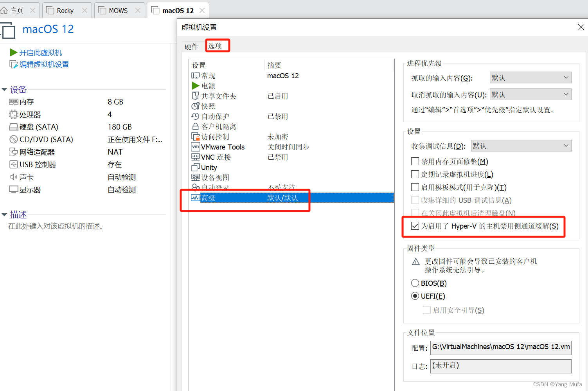588x391 pixels.
Task: Open 抓取的输入内容(G) priority dropdown
Action: (530, 77)
